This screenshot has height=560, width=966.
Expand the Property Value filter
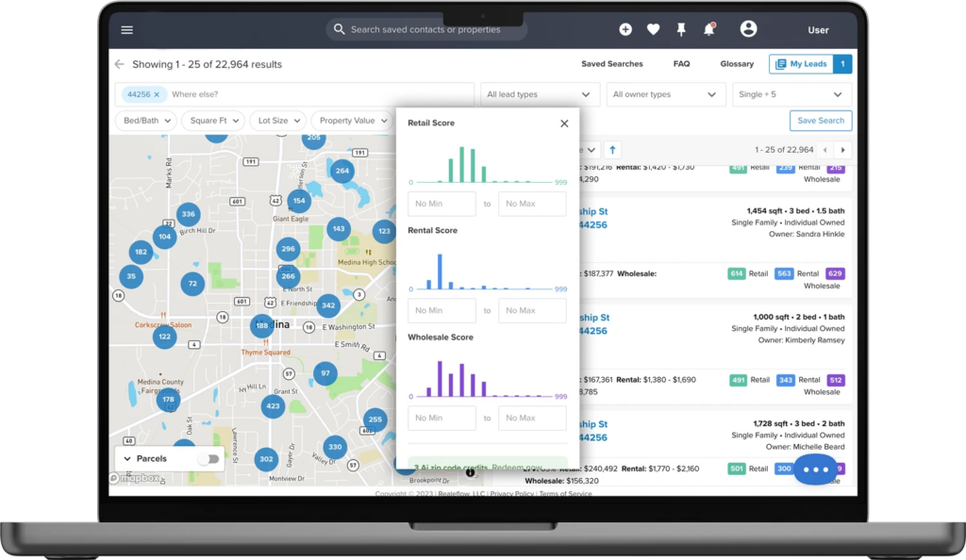[x=353, y=121]
